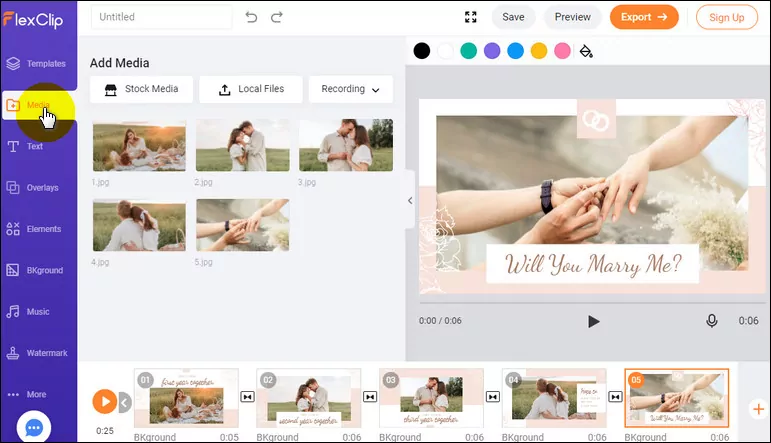This screenshot has height=443, width=771.
Task: Select the pink color swatch
Action: pyautogui.click(x=563, y=51)
